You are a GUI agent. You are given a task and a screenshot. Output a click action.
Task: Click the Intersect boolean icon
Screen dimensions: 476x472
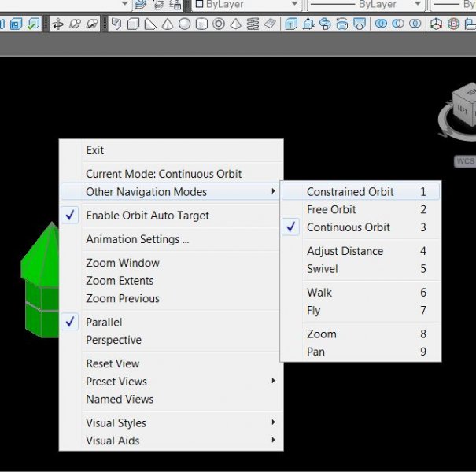(415, 24)
